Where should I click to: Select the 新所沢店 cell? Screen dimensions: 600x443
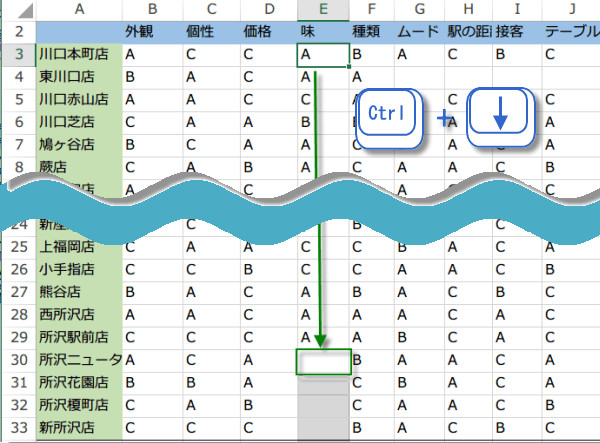(79, 428)
